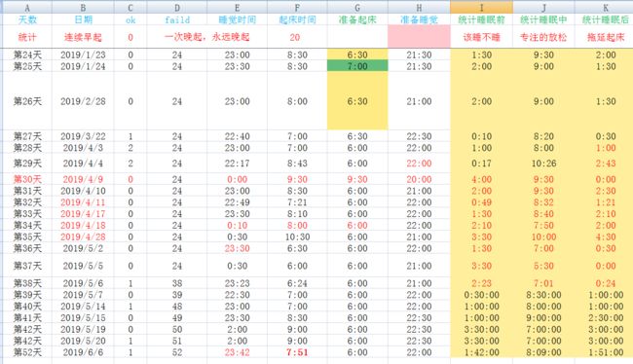
Task: Select column header A
Action: click(x=27, y=8)
